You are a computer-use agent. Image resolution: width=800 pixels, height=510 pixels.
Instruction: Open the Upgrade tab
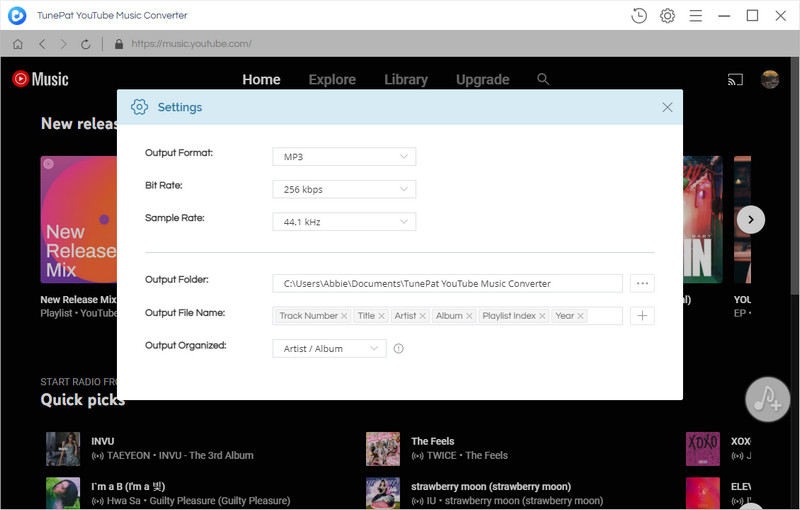coord(483,80)
